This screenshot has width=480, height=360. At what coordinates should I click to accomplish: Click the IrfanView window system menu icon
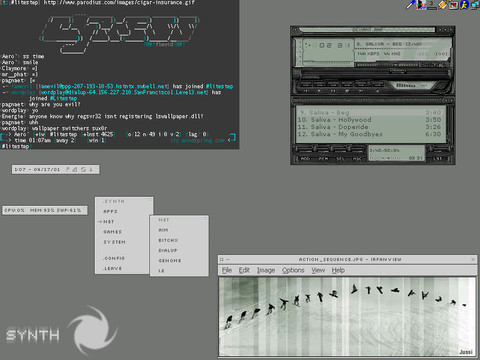tap(222, 259)
